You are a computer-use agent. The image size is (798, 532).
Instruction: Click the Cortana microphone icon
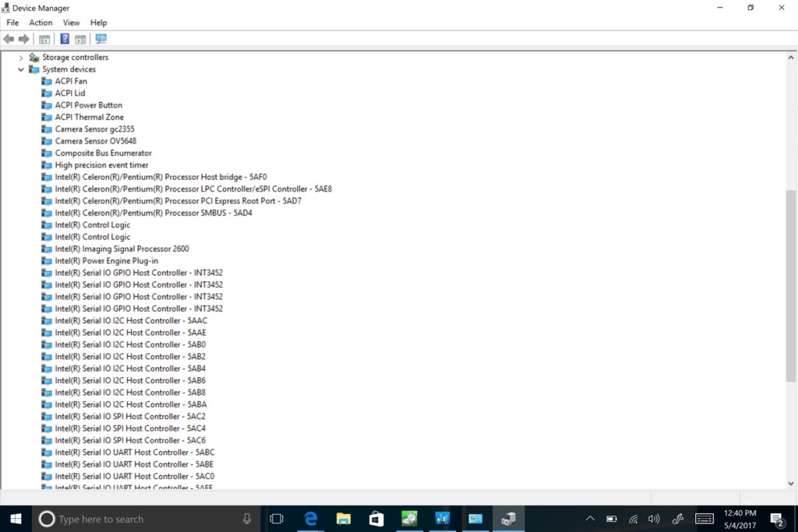(x=247, y=519)
